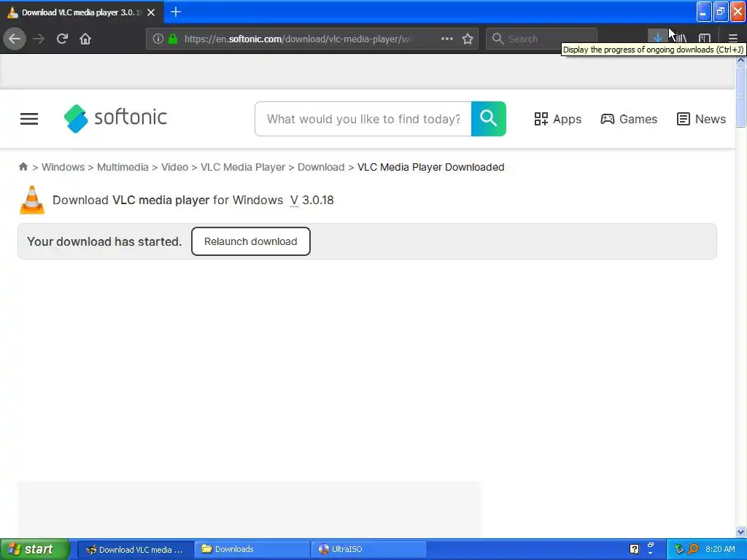747x560 pixels.
Task: Open the VLC Media Player breadcrumb
Action: [242, 167]
